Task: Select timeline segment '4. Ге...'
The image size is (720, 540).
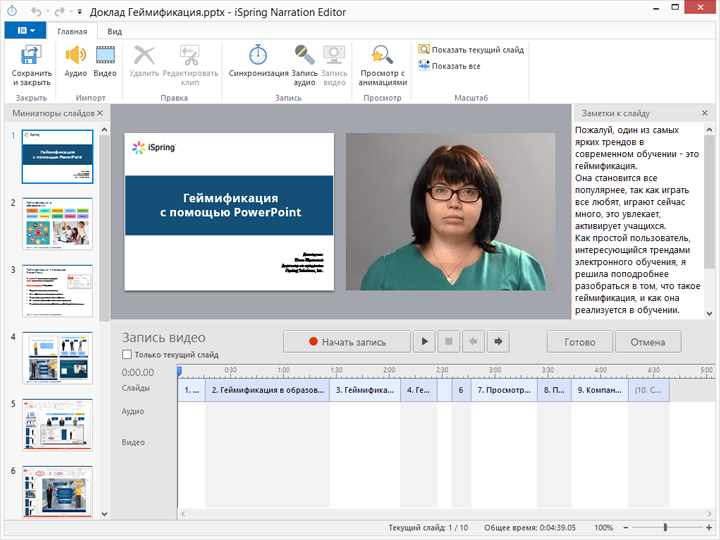Action: click(419, 390)
